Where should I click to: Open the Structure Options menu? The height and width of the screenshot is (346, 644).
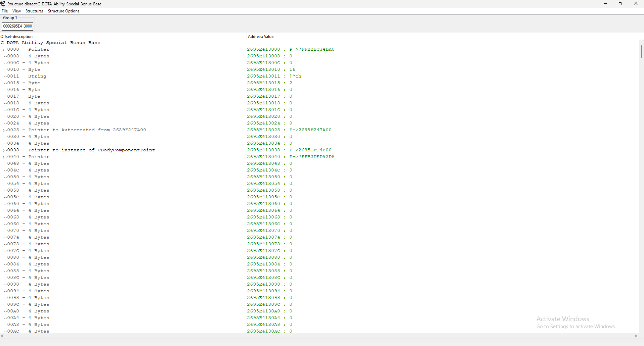tap(63, 11)
